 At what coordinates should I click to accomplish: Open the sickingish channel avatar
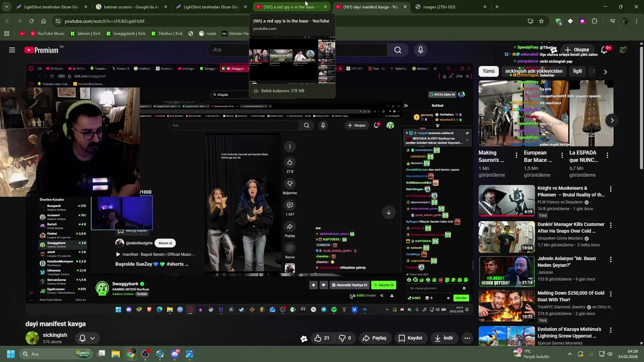pyautogui.click(x=32, y=338)
